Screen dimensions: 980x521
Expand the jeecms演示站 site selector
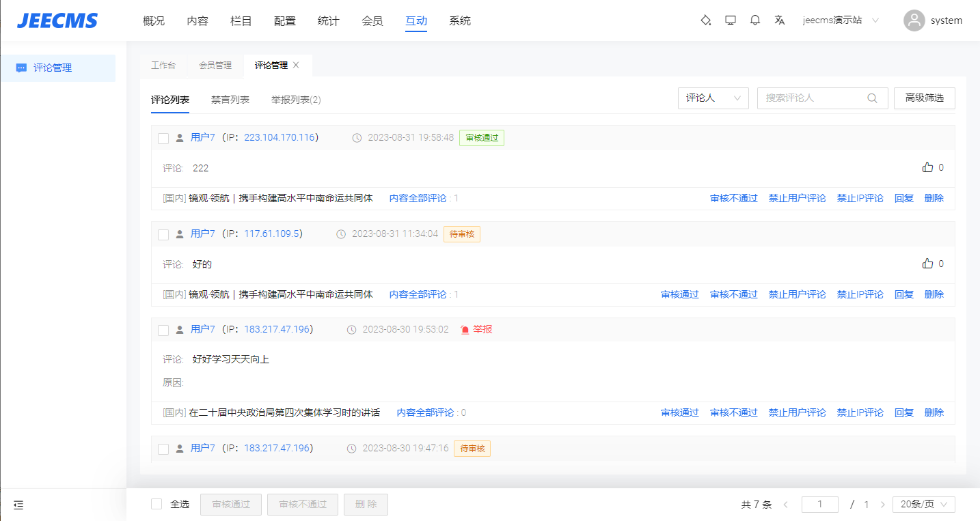(x=841, y=20)
